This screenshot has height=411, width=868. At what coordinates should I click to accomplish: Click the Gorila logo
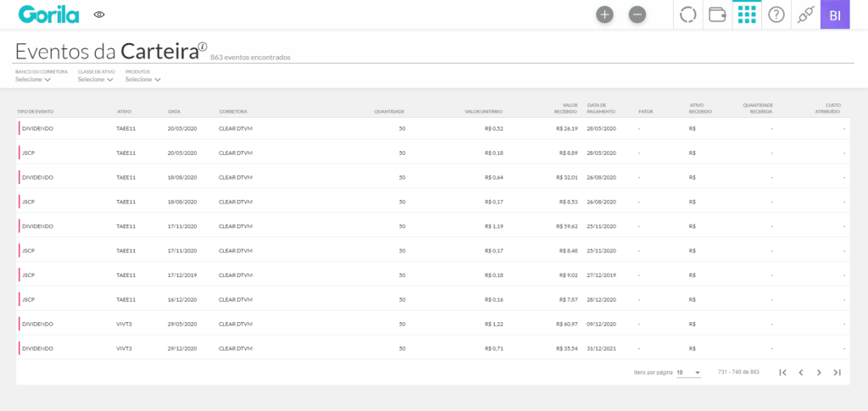pyautogui.click(x=48, y=14)
